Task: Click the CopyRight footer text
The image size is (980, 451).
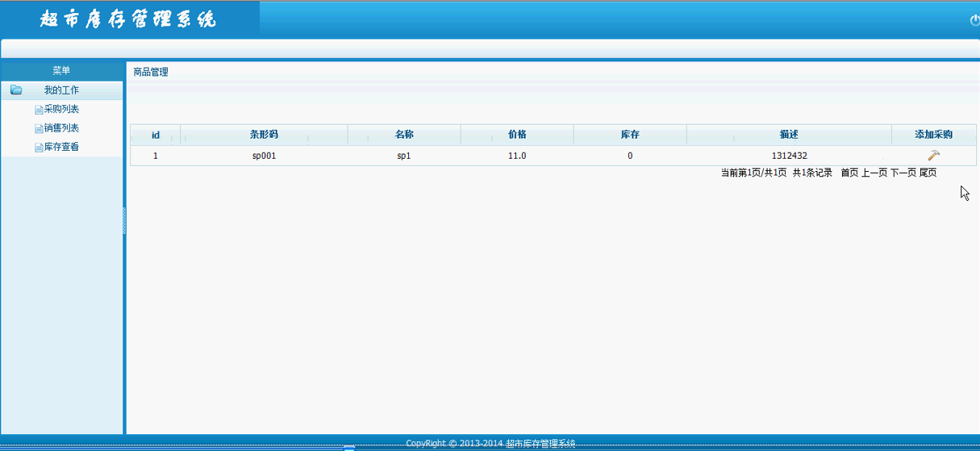Action: pos(490,444)
